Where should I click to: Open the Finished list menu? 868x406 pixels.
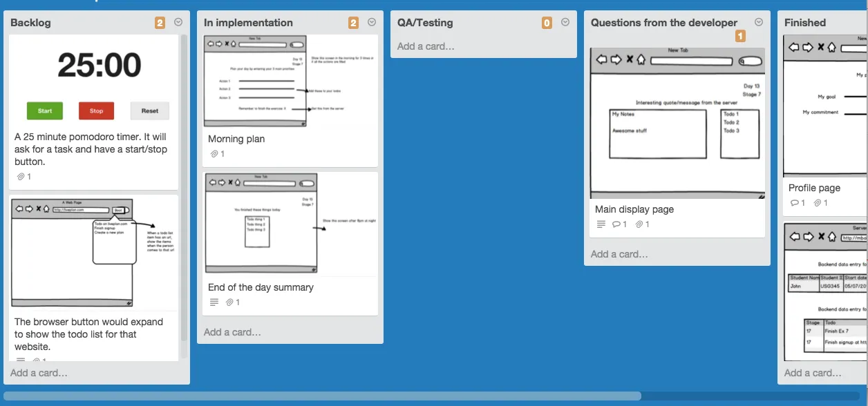pyautogui.click(x=864, y=21)
